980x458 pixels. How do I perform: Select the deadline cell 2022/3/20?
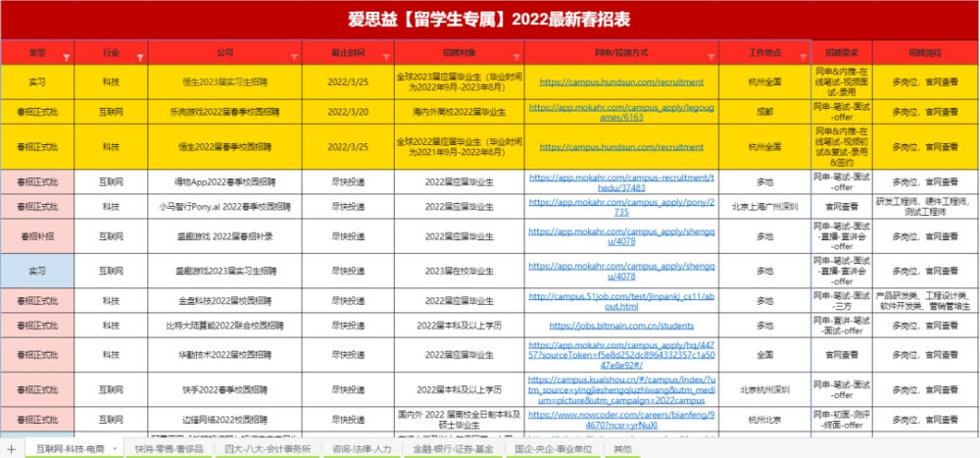(348, 112)
